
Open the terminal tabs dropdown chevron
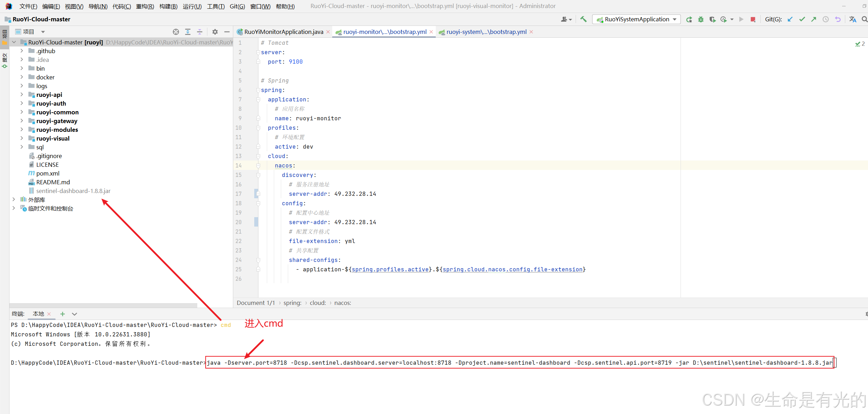click(74, 314)
